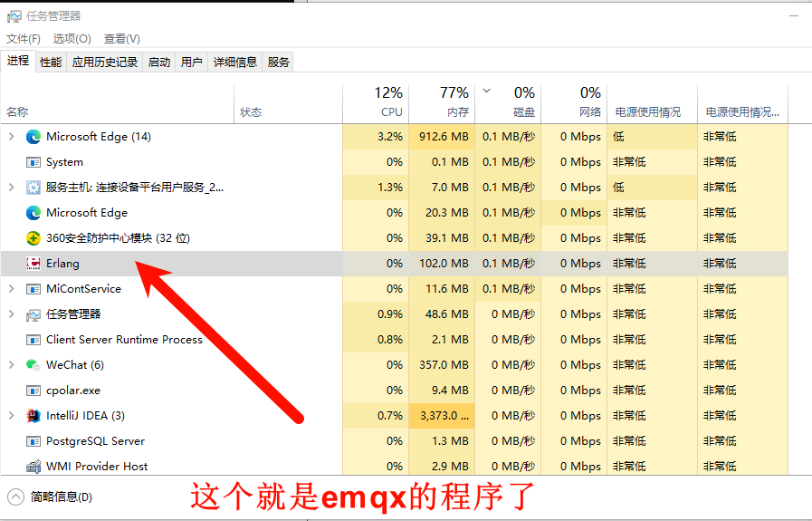Switch to the 服务 tab
This screenshot has width=812, height=521.
tap(278, 63)
